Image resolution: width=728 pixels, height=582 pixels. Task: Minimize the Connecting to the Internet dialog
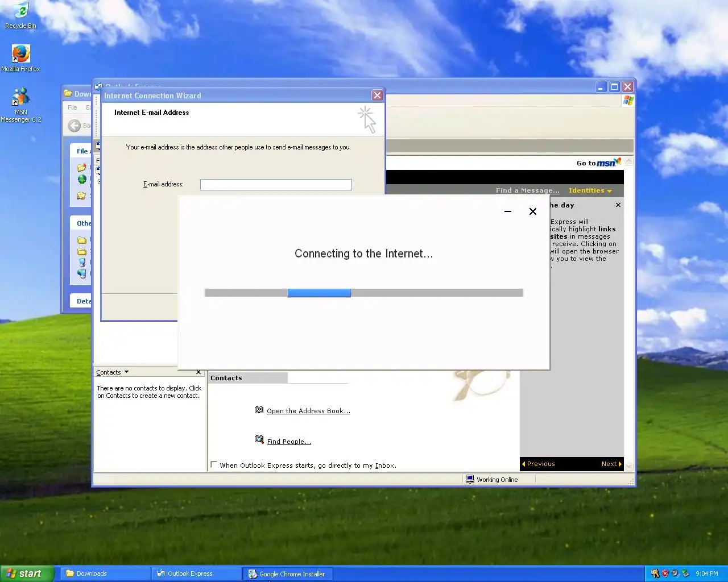508,211
